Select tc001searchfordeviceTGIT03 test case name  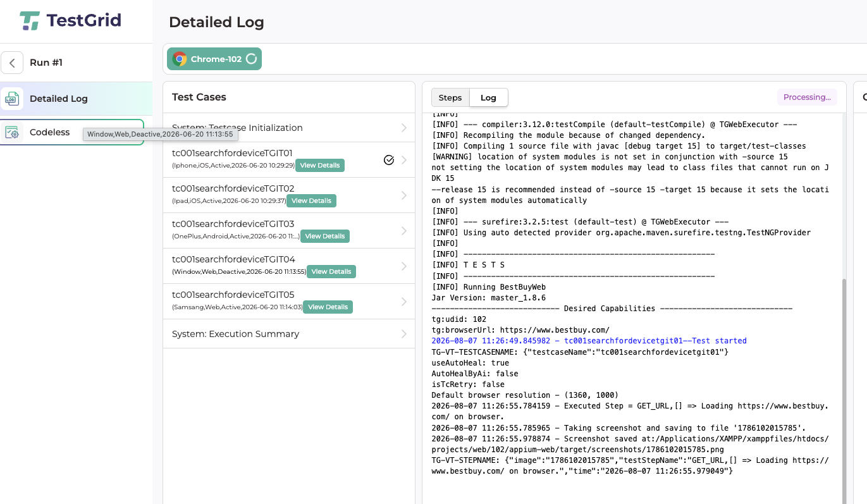click(233, 224)
